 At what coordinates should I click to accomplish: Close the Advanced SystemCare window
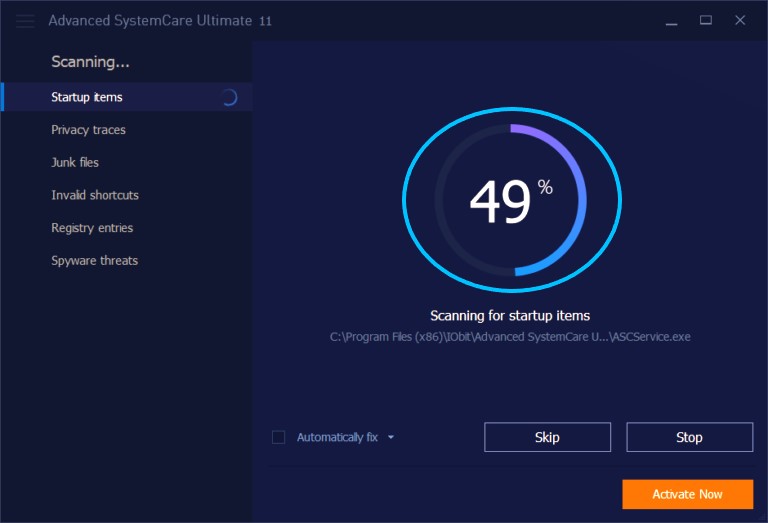coord(740,20)
